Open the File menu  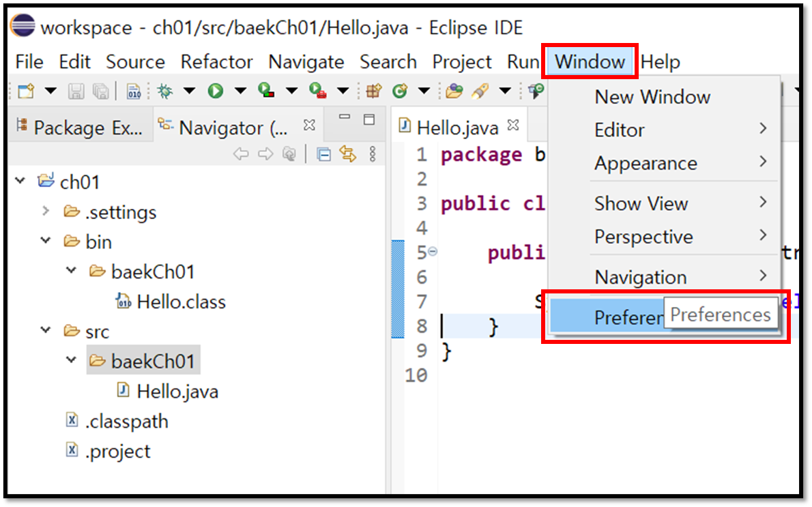point(29,61)
